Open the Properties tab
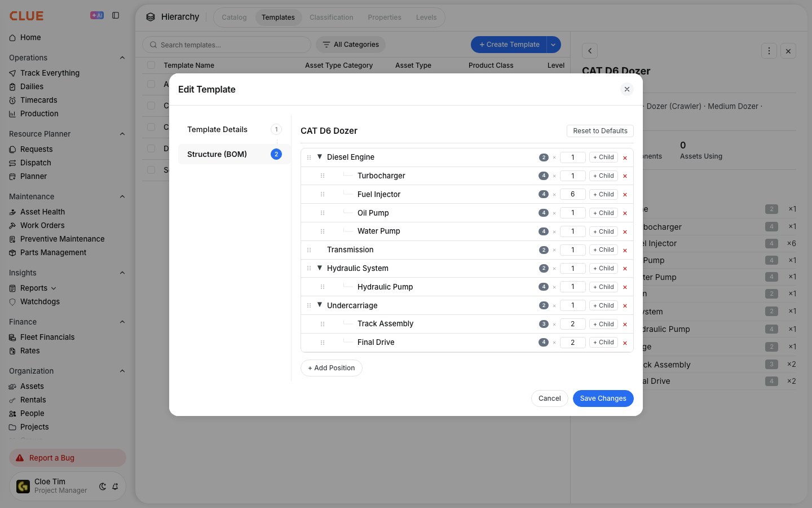The image size is (812, 508). click(385, 17)
